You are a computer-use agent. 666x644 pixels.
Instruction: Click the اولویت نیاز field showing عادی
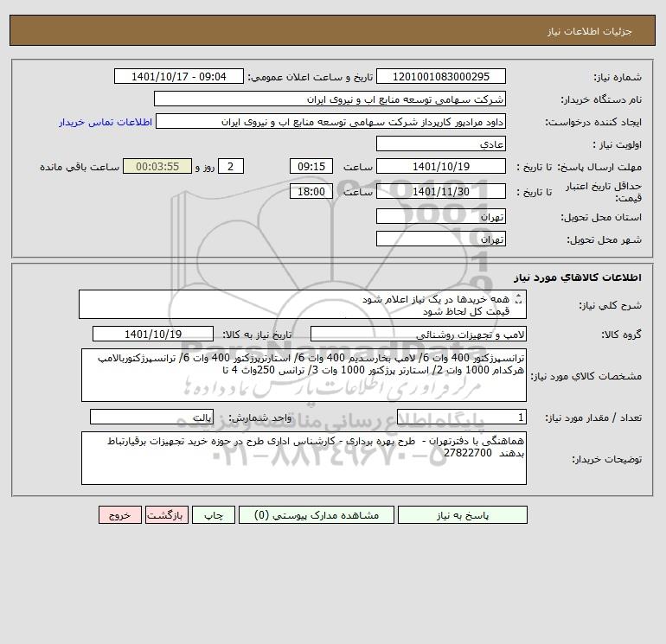click(x=441, y=143)
